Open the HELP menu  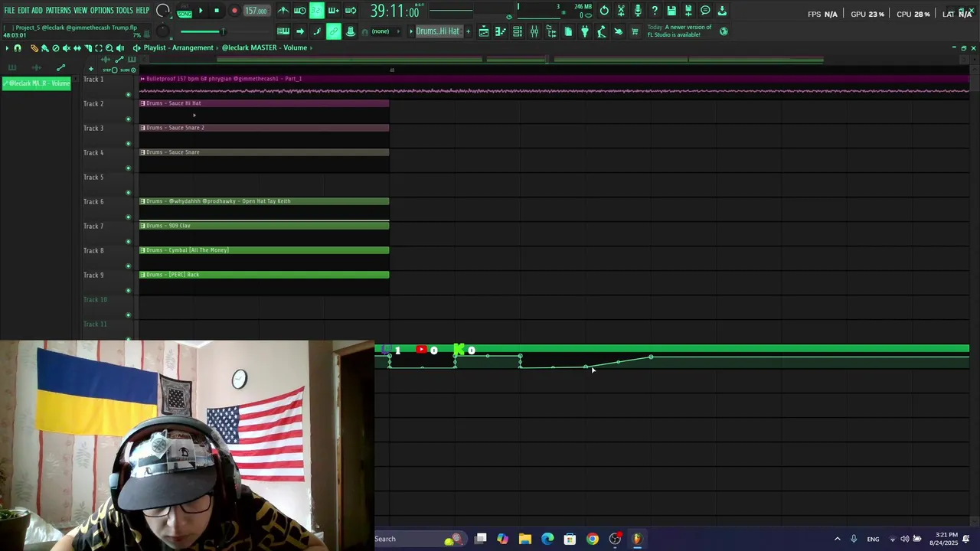pos(142,11)
